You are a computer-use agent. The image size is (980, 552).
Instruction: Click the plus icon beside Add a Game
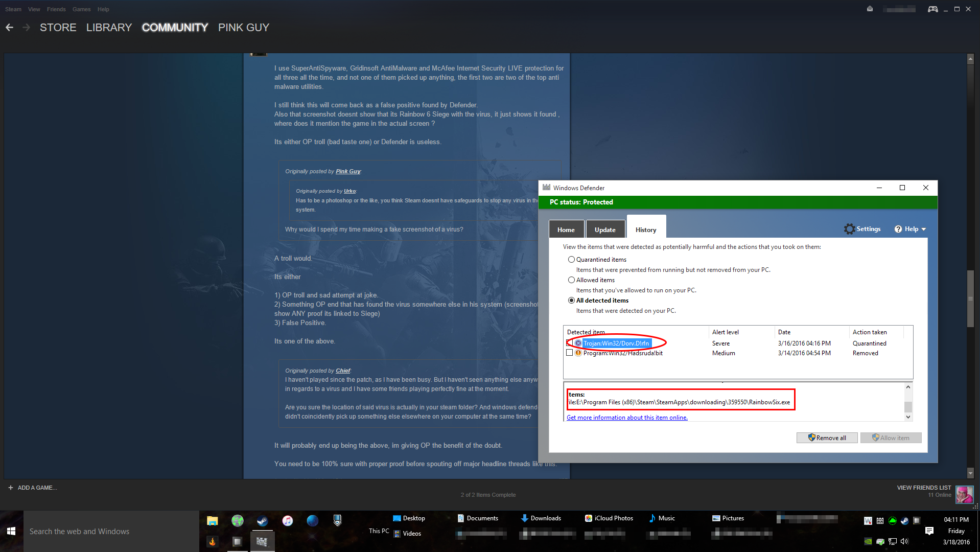pos(10,488)
